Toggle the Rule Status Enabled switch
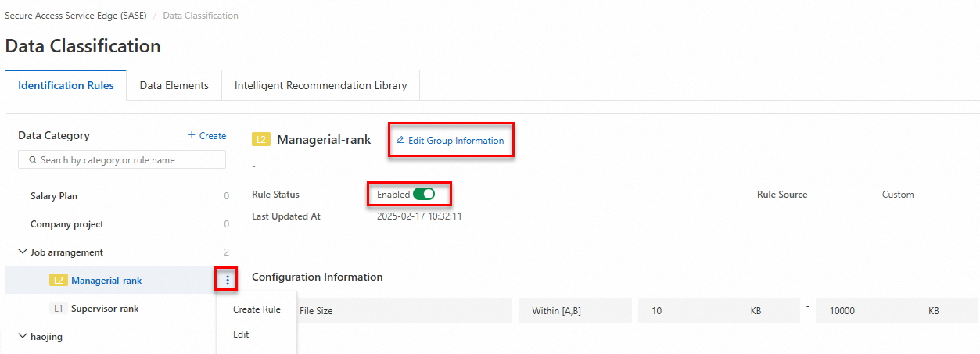This screenshot has height=354, width=980. click(x=424, y=195)
